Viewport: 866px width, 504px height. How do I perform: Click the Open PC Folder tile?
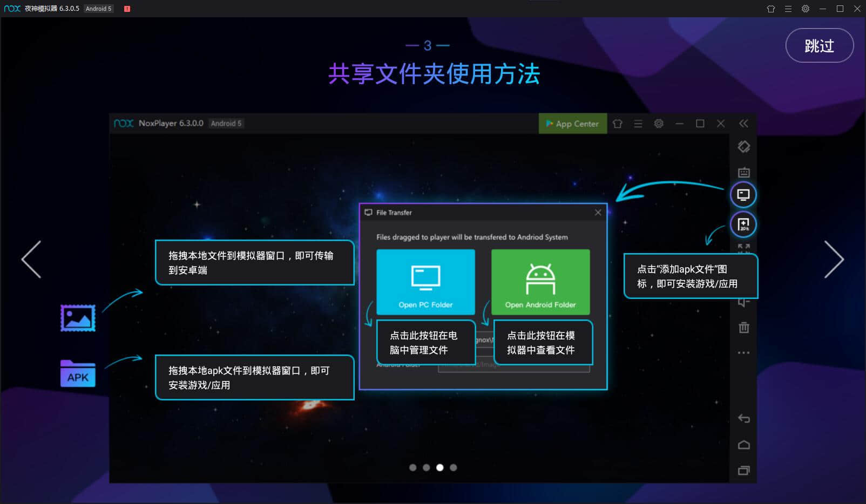pyautogui.click(x=425, y=282)
